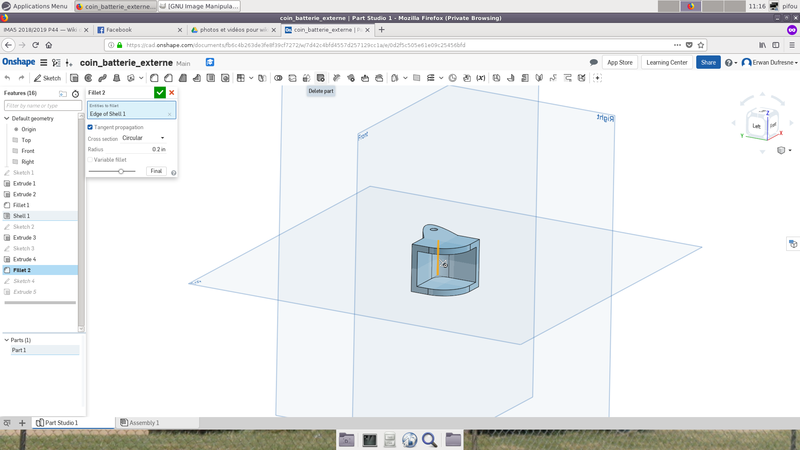Open the Onshape hamburger menu
Image resolution: width=800 pixels, height=450 pixels.
[43, 62]
